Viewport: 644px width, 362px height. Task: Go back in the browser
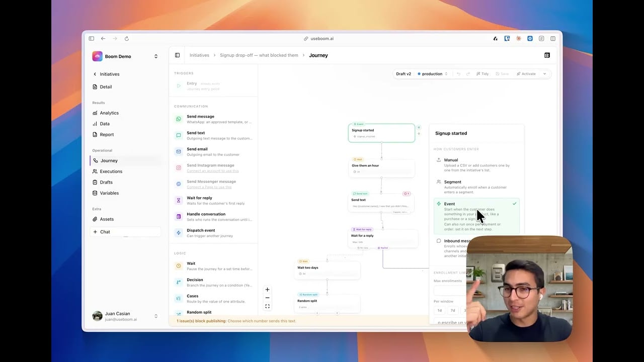[x=103, y=38]
